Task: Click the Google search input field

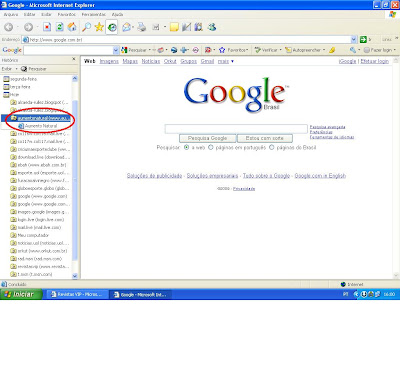Action: pyautogui.click(x=236, y=129)
